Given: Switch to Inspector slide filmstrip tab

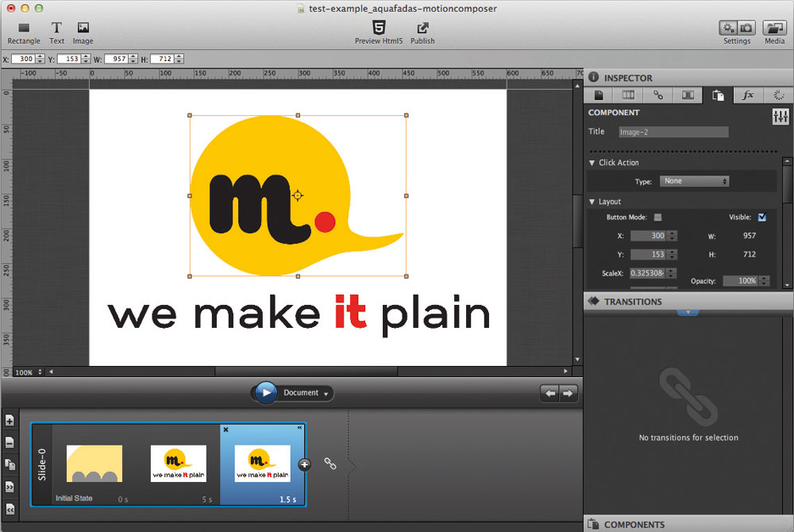Looking at the screenshot, I should [x=628, y=95].
